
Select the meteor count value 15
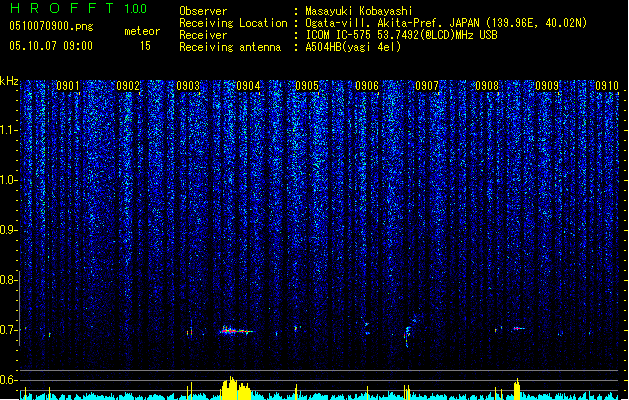click(x=145, y=46)
